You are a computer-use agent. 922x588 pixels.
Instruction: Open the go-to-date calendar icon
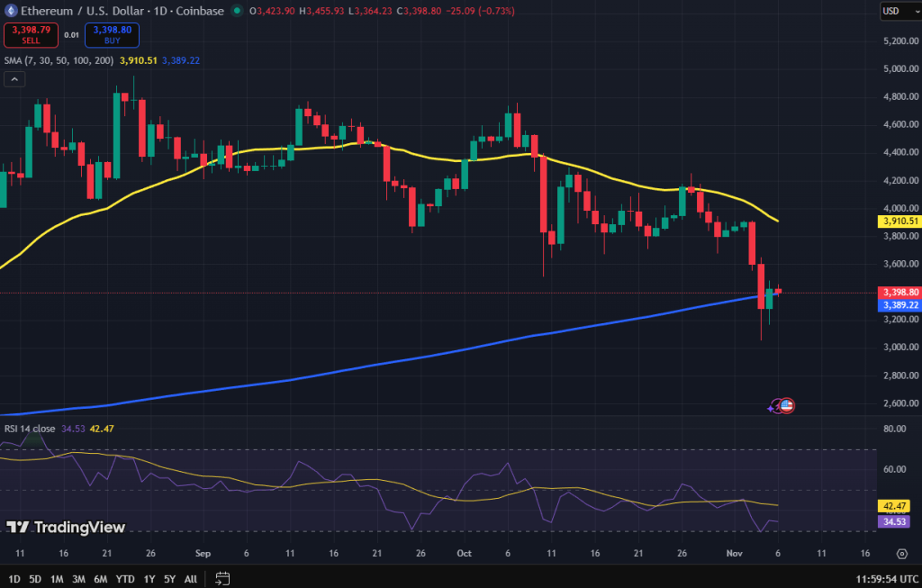[221, 579]
